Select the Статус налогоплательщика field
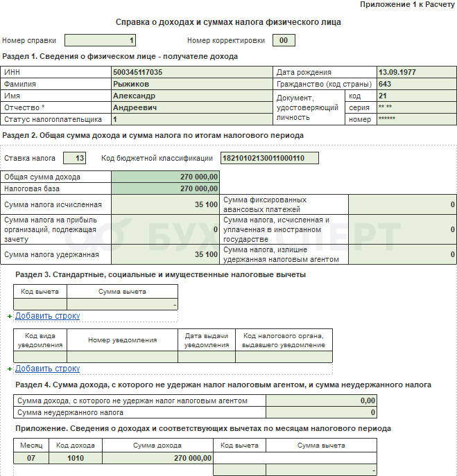The height and width of the screenshot is (476, 457). coord(192,120)
